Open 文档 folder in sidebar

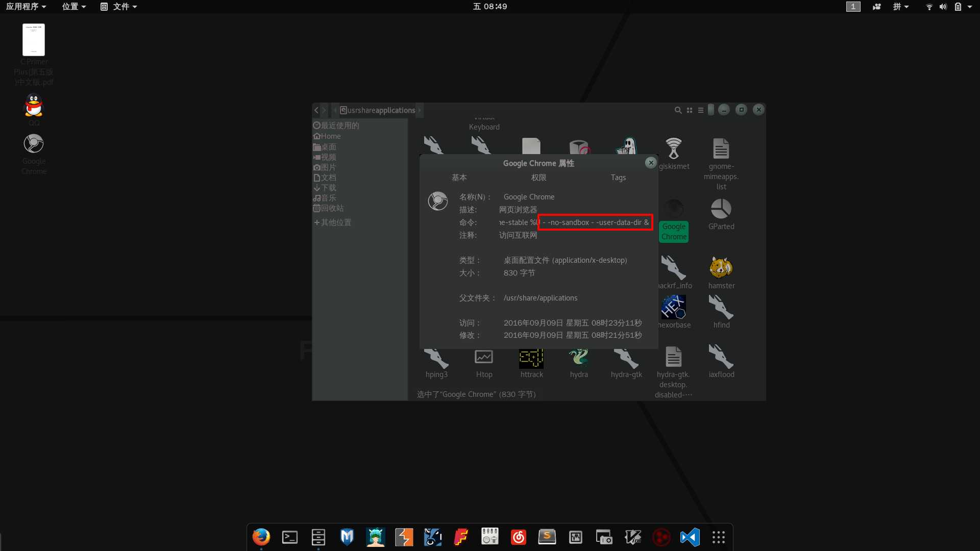click(325, 178)
